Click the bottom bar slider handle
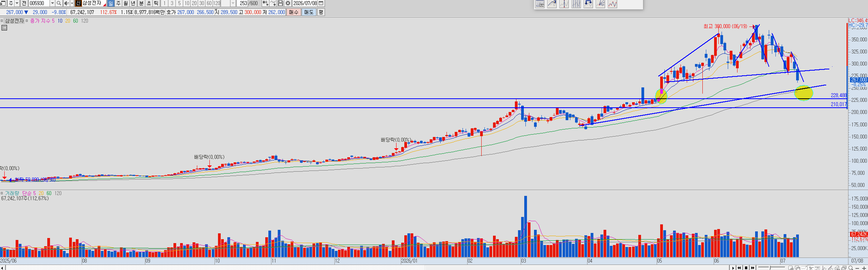868x270 pixels. tap(770, 268)
